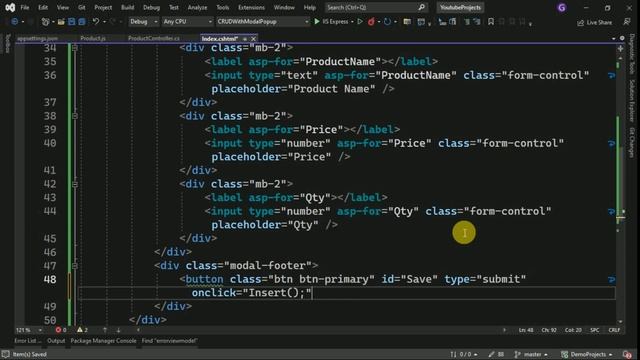Open the Debug configuration dropdown

click(x=143, y=22)
